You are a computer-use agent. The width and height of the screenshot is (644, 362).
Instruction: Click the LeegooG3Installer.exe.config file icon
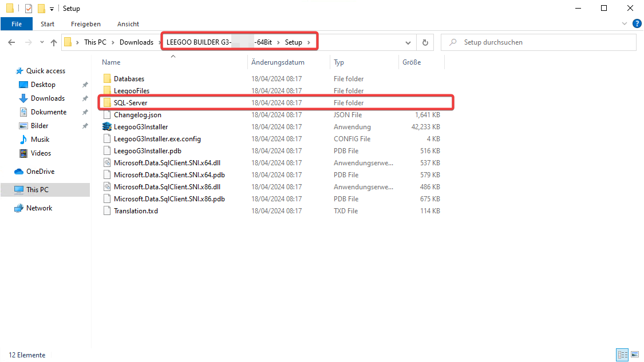pos(107,139)
